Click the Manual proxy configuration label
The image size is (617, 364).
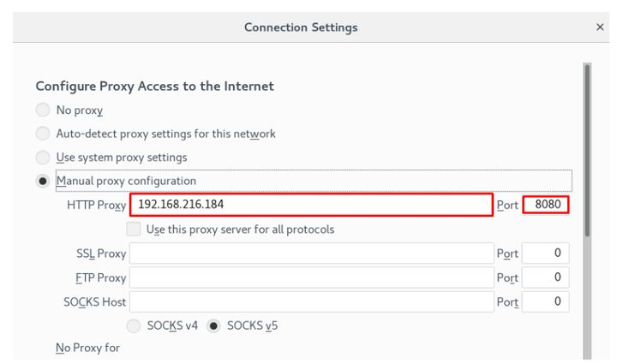point(126,181)
